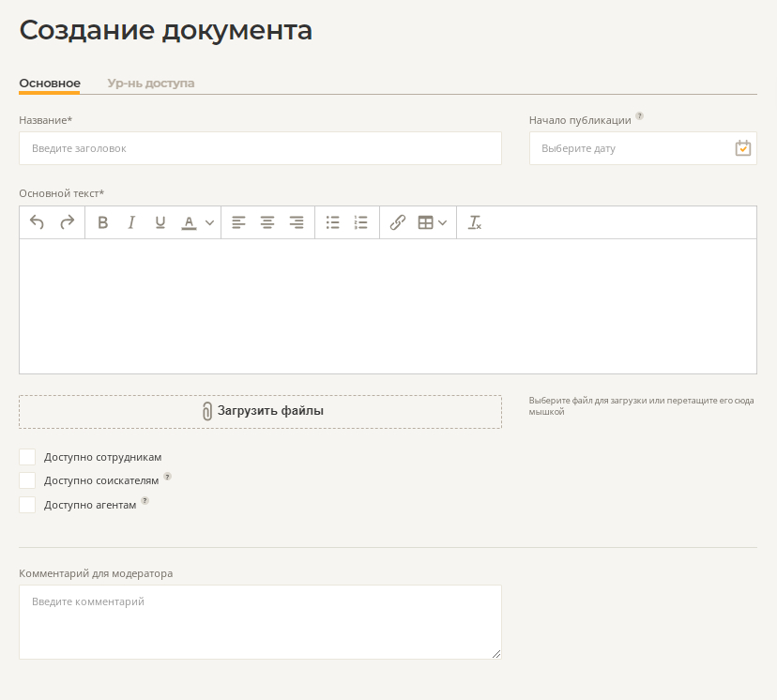Image resolution: width=777 pixels, height=700 pixels.
Task: Select the 'Основное' tab
Action: pos(50,83)
